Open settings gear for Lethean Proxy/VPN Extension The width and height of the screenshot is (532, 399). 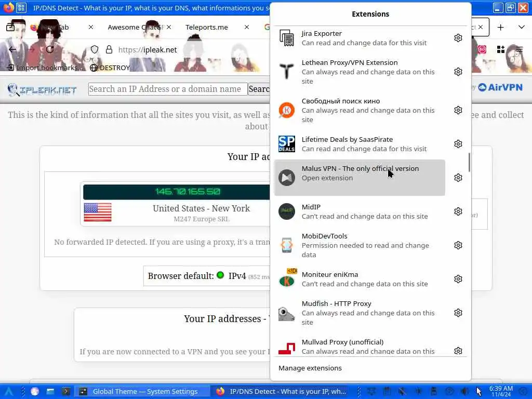tap(458, 72)
